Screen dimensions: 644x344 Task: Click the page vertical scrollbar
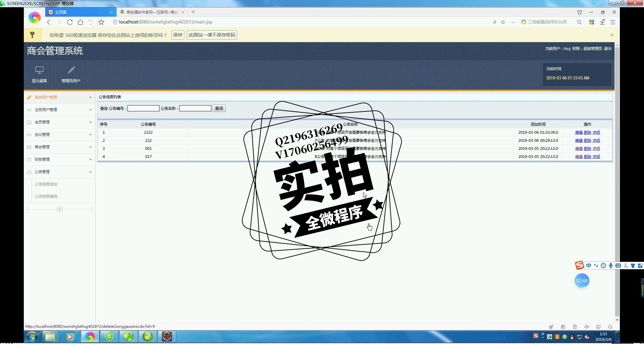point(617,181)
